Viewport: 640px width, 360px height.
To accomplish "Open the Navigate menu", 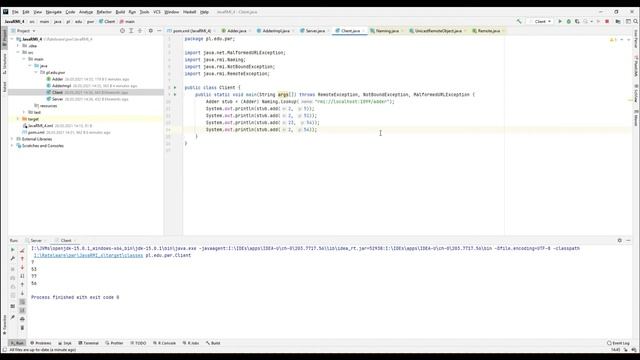I will (x=53, y=12).
